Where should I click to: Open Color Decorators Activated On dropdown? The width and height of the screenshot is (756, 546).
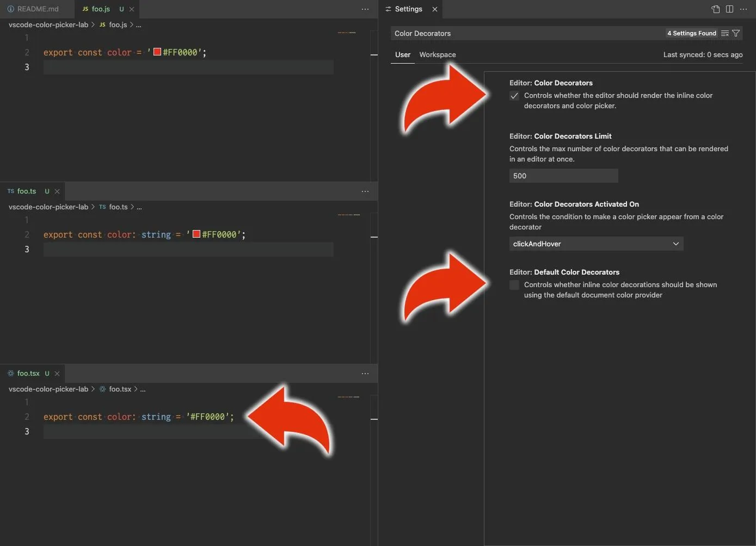coord(596,244)
